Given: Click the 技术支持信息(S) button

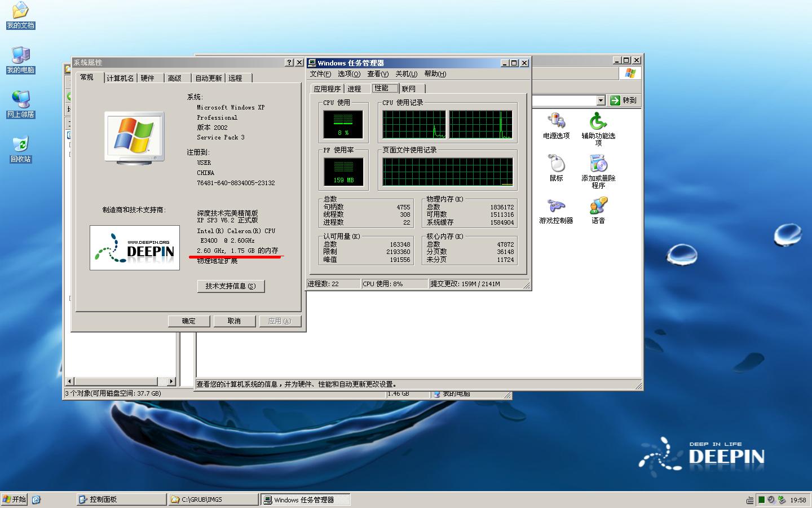Looking at the screenshot, I should tap(231, 286).
